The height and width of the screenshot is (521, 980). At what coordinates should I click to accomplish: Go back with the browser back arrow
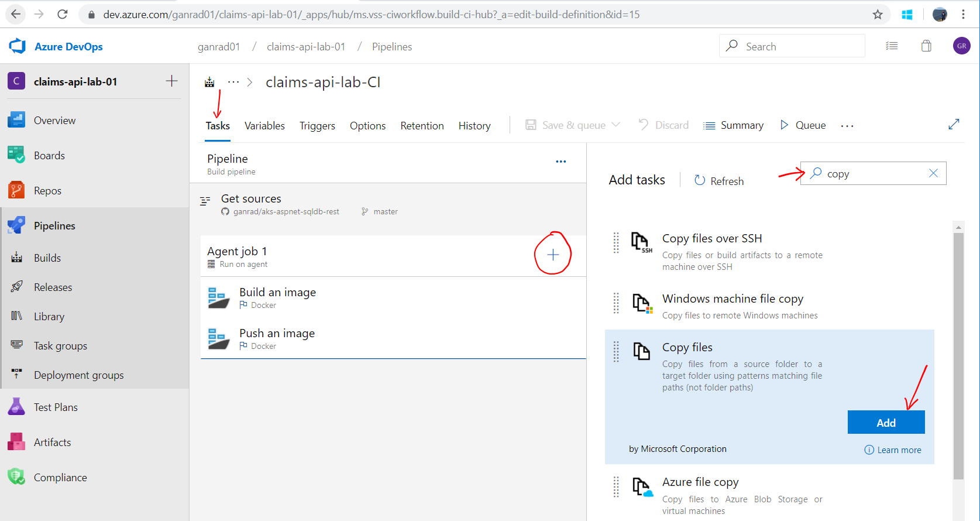click(16, 14)
